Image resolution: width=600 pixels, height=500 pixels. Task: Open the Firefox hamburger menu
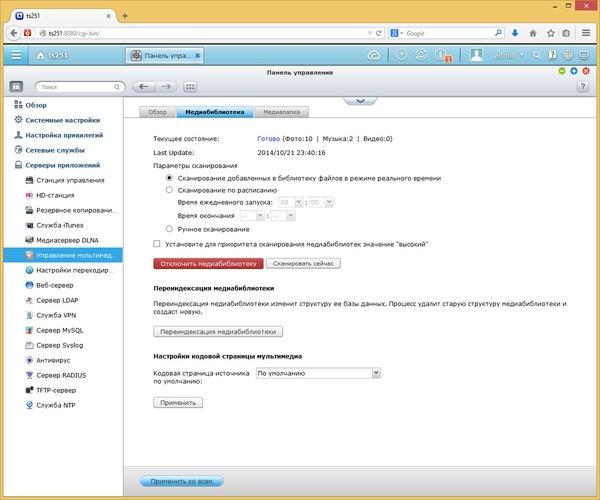[x=586, y=33]
